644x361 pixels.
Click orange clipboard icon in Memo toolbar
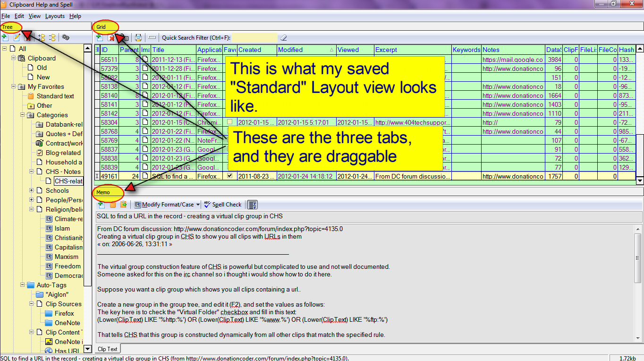tap(112, 205)
